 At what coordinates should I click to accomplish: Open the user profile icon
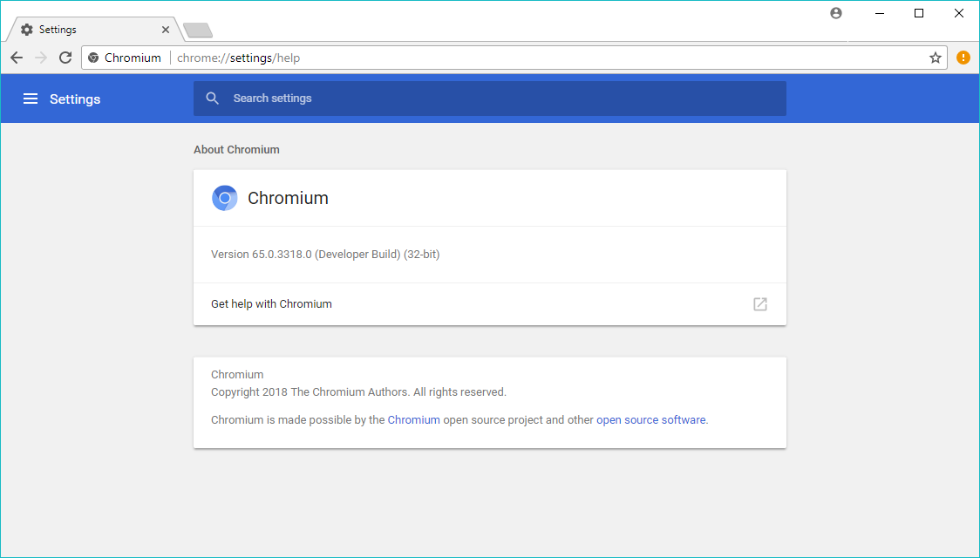coord(836,13)
